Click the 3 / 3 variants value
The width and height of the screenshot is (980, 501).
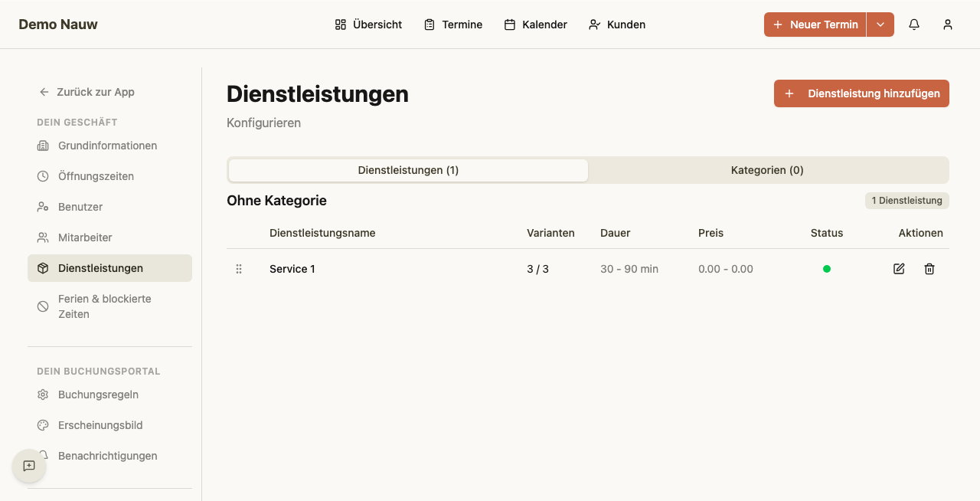click(537, 269)
